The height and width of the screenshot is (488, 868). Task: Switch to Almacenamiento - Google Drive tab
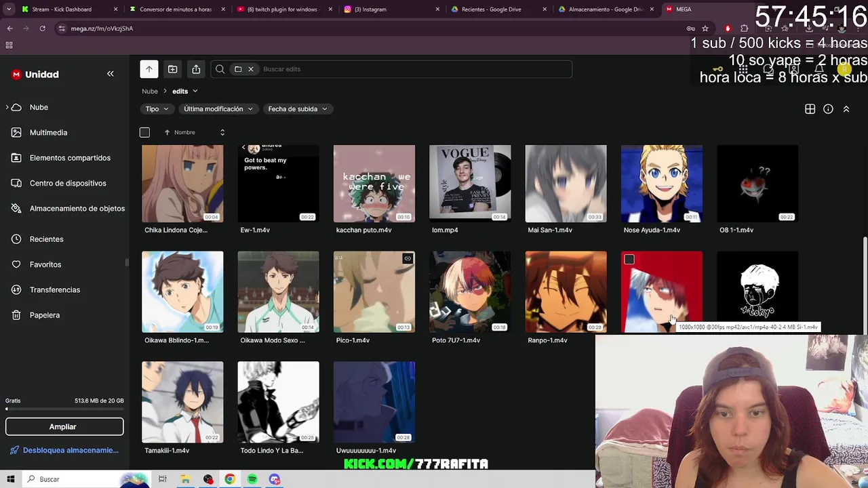[605, 9]
